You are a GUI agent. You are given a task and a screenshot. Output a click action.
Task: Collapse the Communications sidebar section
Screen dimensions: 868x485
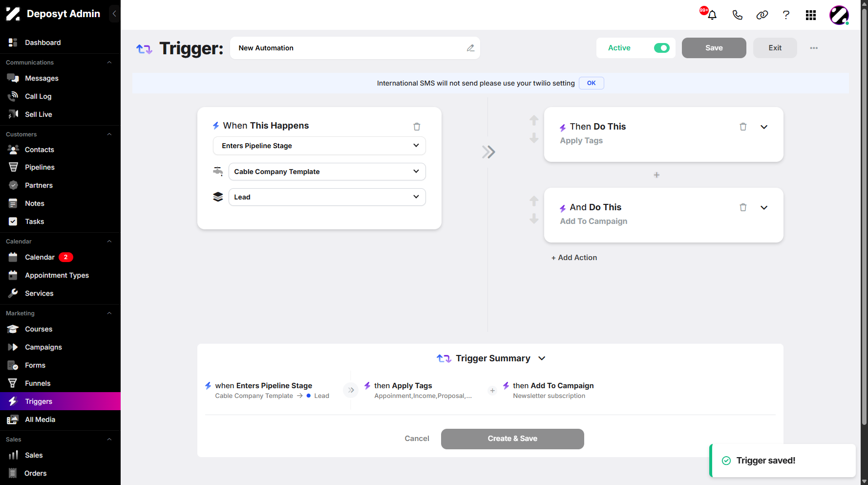[109, 63]
